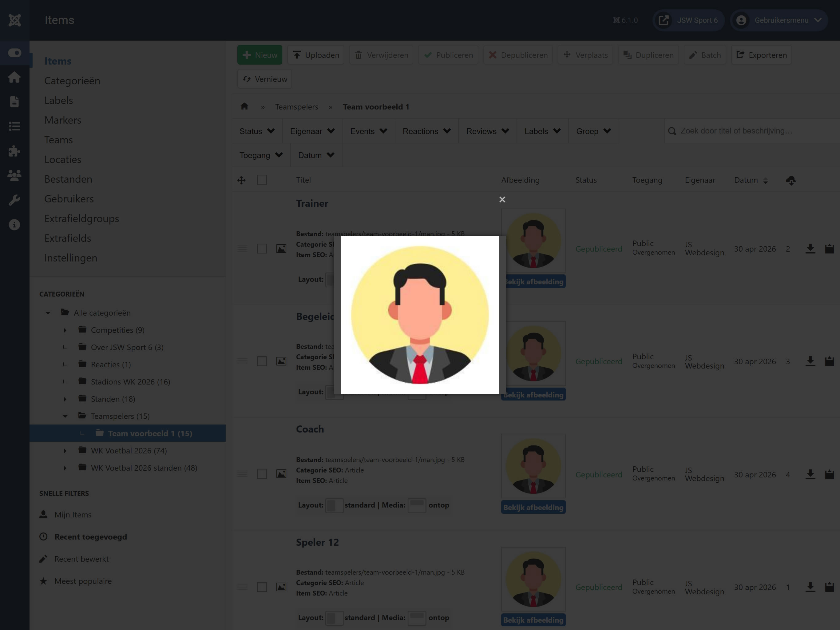Click the Exporteren button

(x=761, y=55)
